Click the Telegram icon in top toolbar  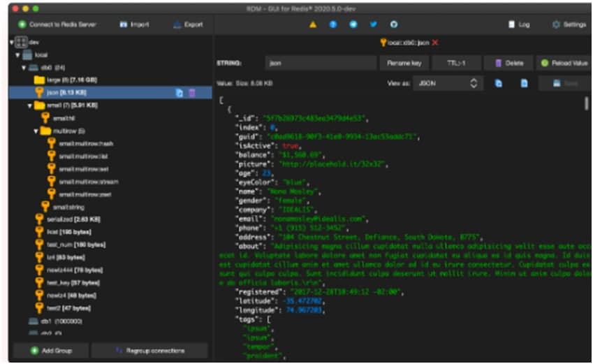[x=353, y=24]
